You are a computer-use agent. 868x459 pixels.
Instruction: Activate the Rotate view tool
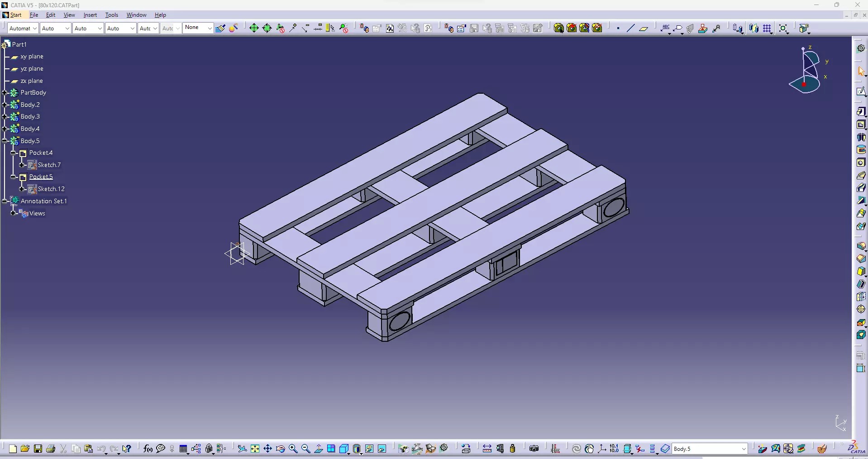[281, 449]
